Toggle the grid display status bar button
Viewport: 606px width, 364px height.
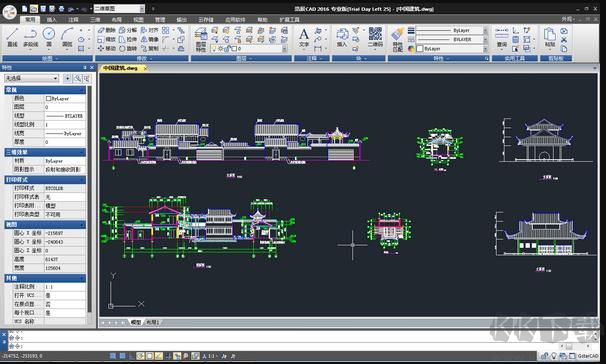click(122, 356)
